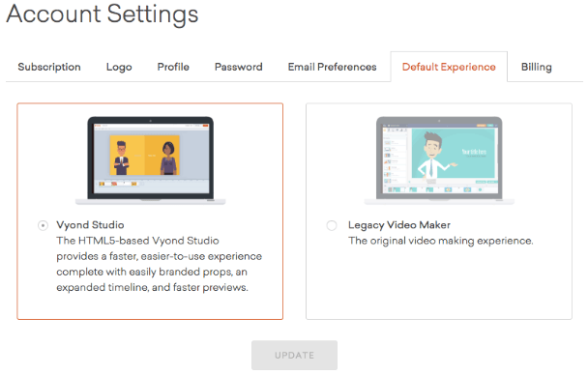Click the HTML5-based Vyond Studio description
This screenshot has height=375, width=588.
pos(159,264)
